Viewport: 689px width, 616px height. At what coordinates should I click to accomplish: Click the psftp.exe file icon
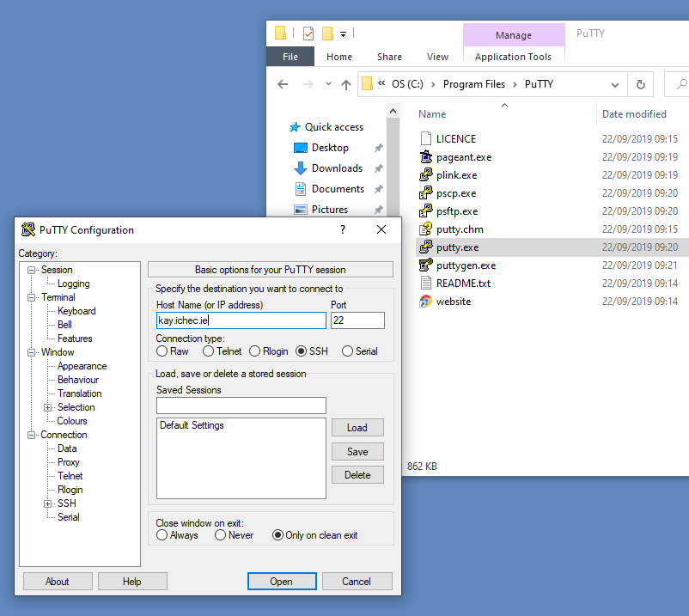pyautogui.click(x=425, y=210)
